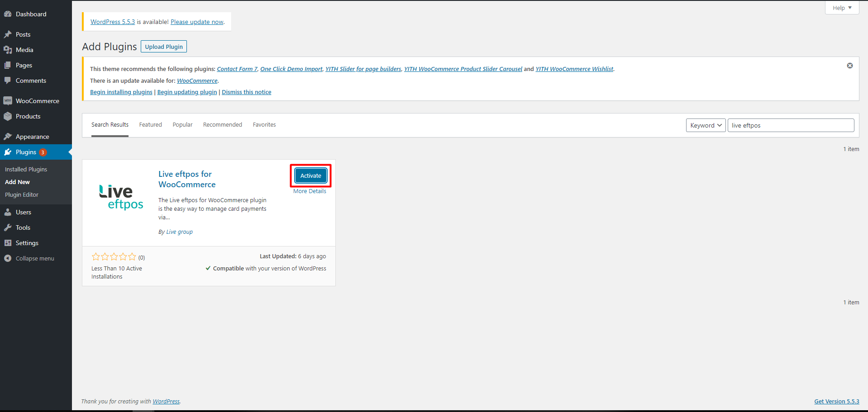868x412 pixels.
Task: Click the Live eftpos plugin logo
Action: pyautogui.click(x=121, y=197)
